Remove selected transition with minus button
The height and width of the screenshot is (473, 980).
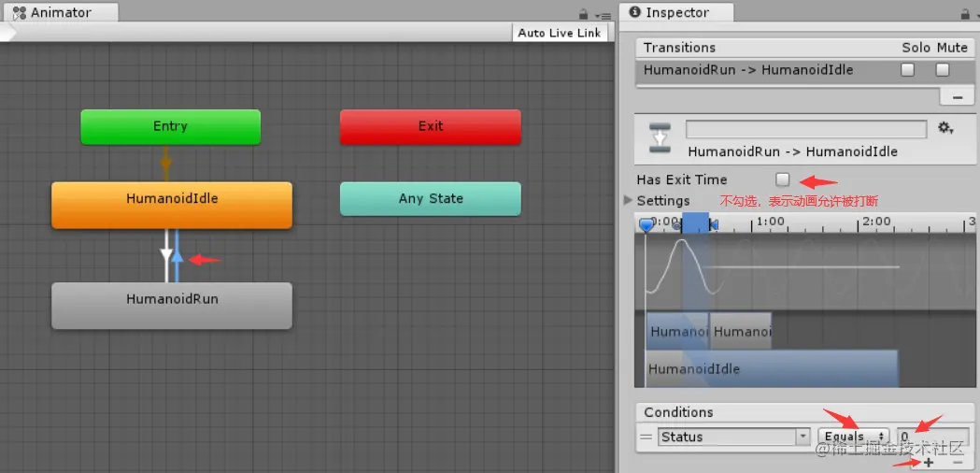[957, 97]
